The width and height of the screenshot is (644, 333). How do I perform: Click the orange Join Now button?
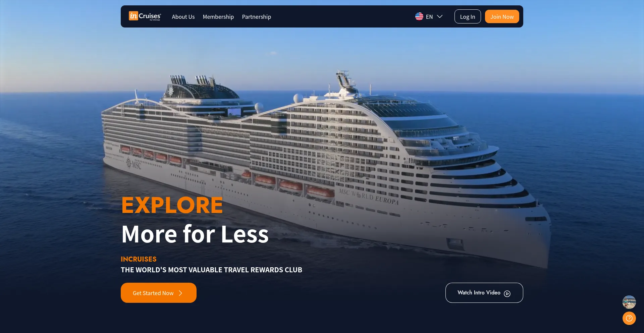502,16
